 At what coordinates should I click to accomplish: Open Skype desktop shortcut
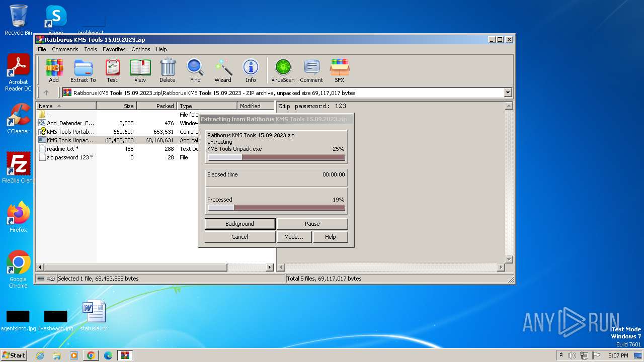[x=56, y=20]
